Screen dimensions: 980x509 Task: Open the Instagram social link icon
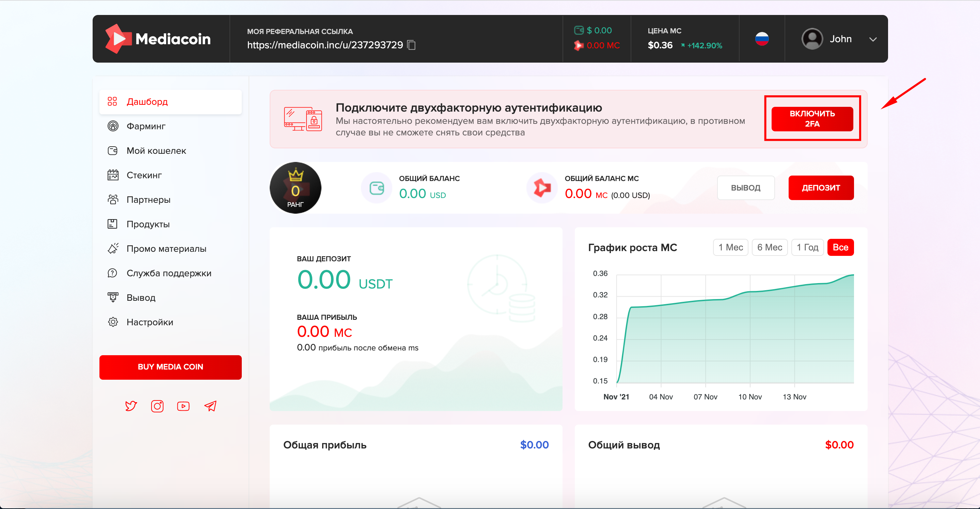click(x=157, y=406)
